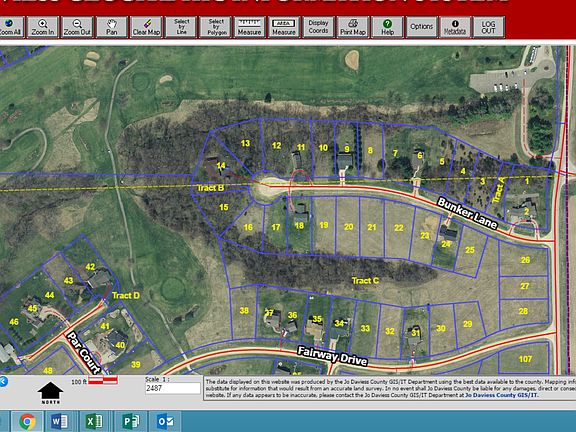The height and width of the screenshot is (432, 576).
Task: Click parcel lot number 27
Action: pos(525,286)
